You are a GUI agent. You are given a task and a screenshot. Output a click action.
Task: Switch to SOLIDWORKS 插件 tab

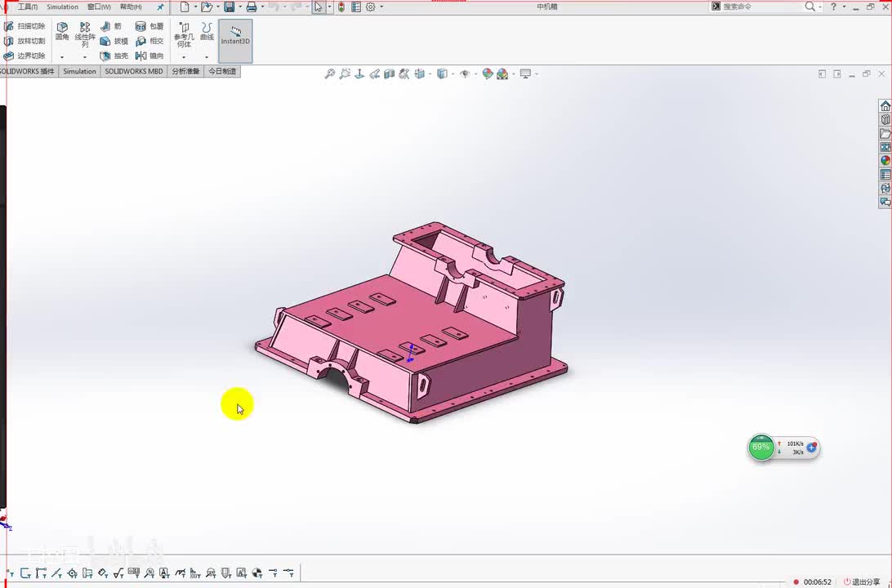click(28, 71)
